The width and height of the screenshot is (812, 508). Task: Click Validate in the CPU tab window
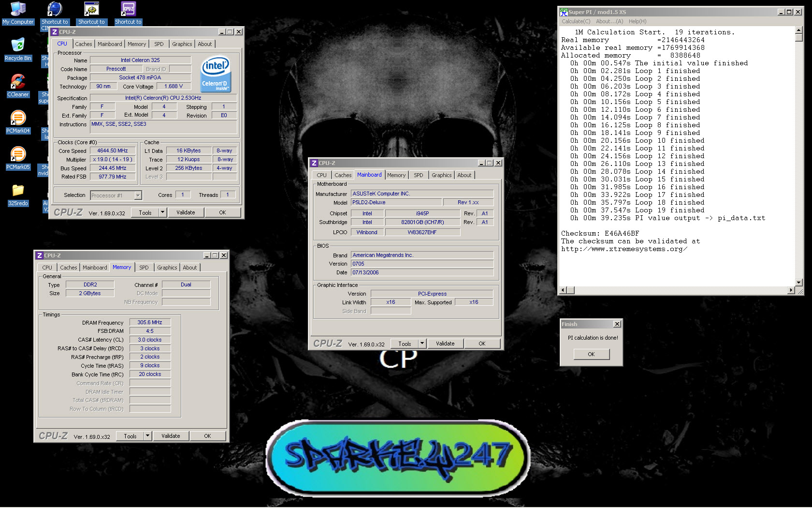point(186,212)
